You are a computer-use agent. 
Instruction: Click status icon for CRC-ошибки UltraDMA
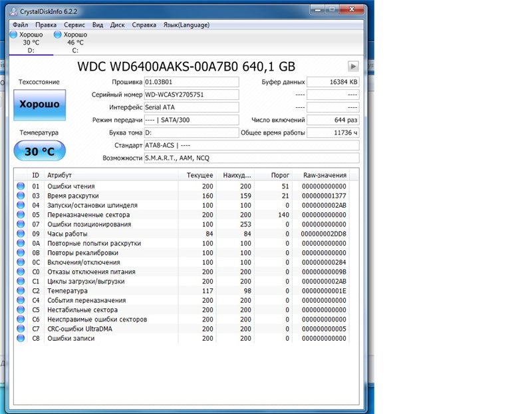(21, 328)
